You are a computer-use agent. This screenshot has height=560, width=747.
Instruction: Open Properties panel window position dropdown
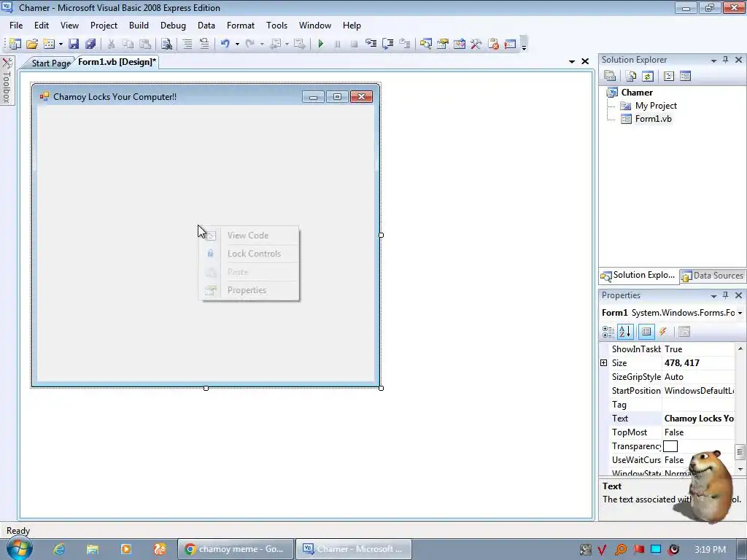click(713, 296)
